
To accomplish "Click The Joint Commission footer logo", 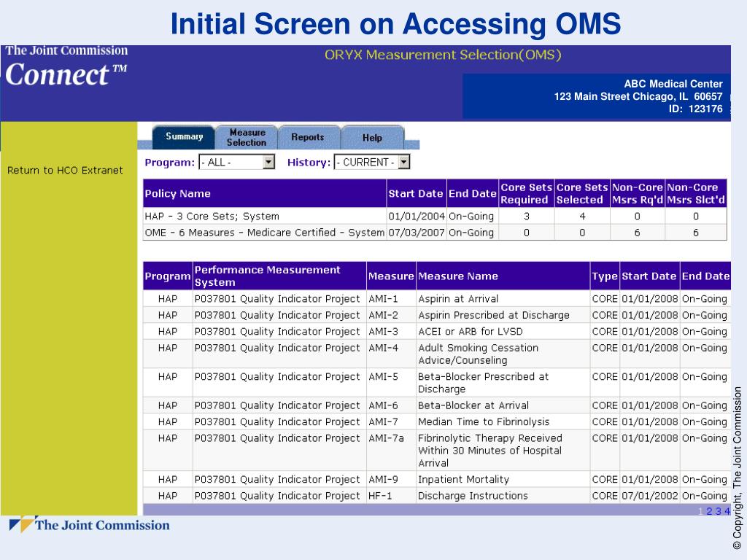I will click(90, 524).
